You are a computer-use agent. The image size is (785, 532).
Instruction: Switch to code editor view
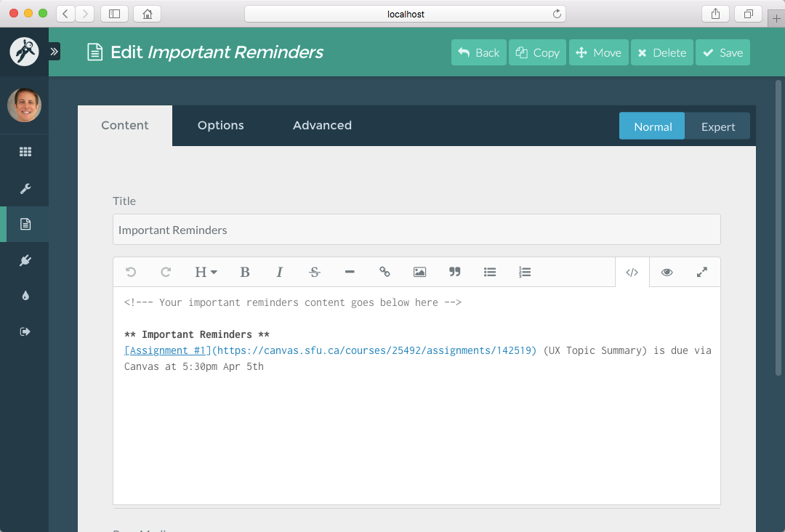click(x=632, y=273)
